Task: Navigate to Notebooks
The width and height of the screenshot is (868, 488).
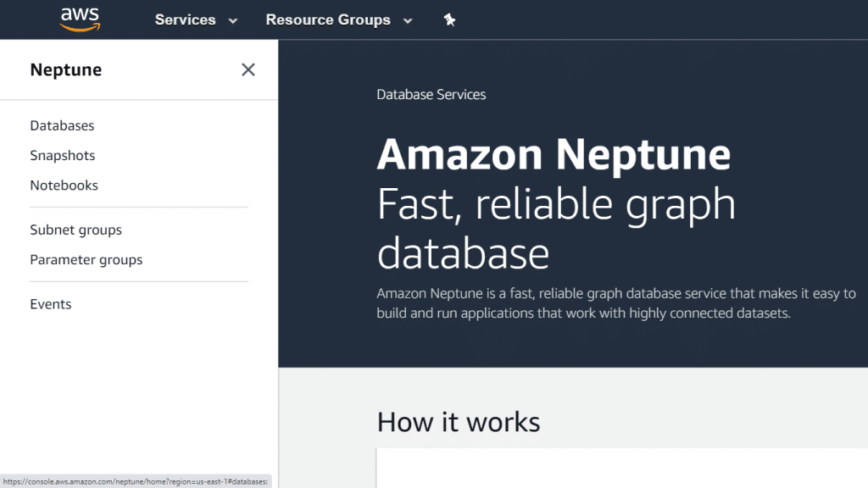Action: (x=64, y=185)
